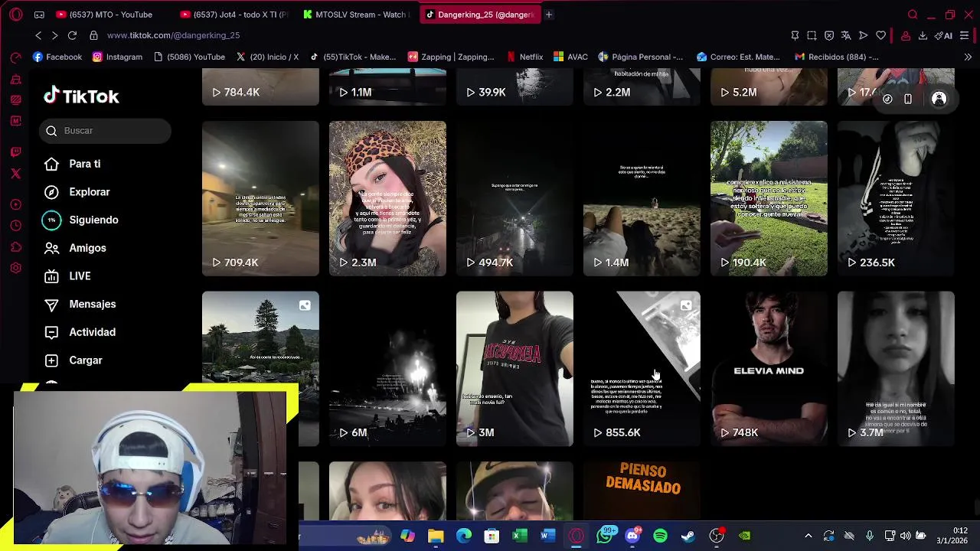Open the ELEVIA MIND video with 748K views
Image resolution: width=980 pixels, height=551 pixels.
point(769,369)
